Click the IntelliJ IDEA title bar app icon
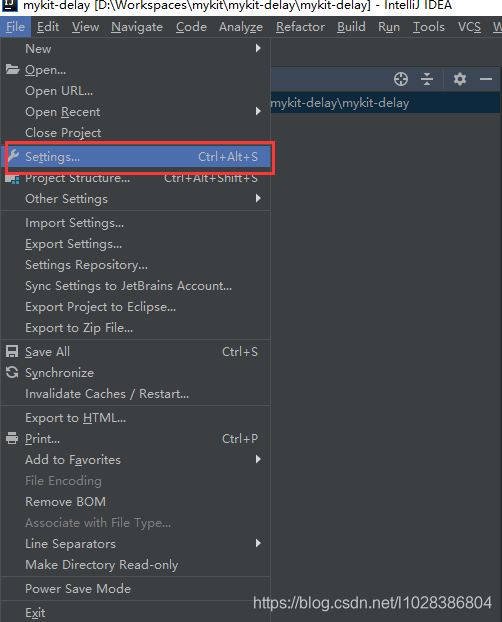 point(10,5)
